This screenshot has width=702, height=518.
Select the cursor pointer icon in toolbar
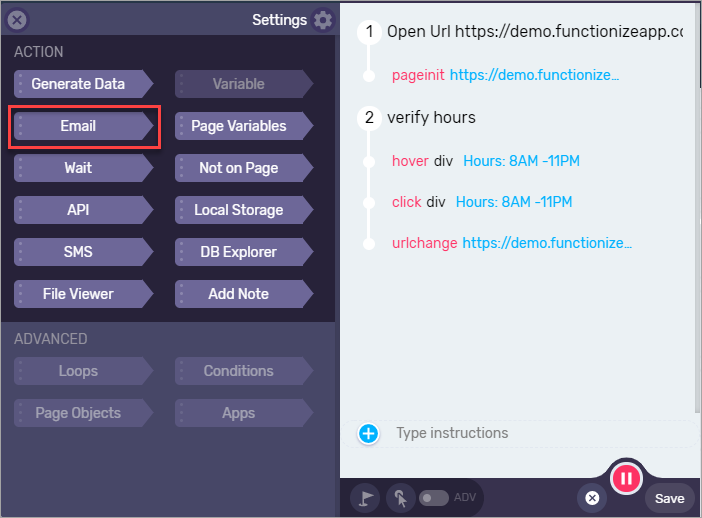point(400,498)
